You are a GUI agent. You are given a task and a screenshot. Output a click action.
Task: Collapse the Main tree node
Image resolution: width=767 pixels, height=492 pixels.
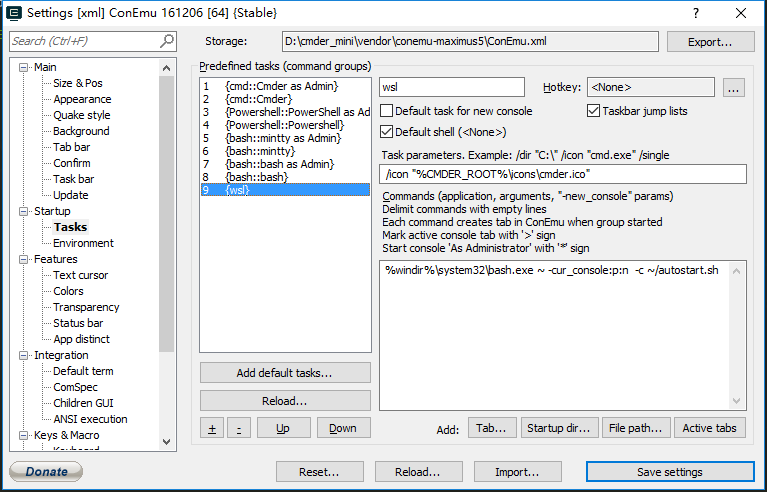(x=23, y=67)
